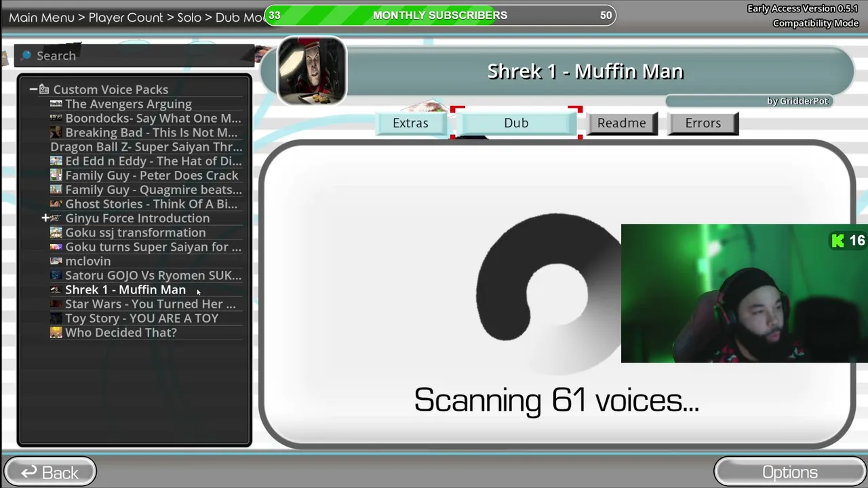Select the mclovin voice pack
Viewport: 868px width, 488px height.
point(88,261)
